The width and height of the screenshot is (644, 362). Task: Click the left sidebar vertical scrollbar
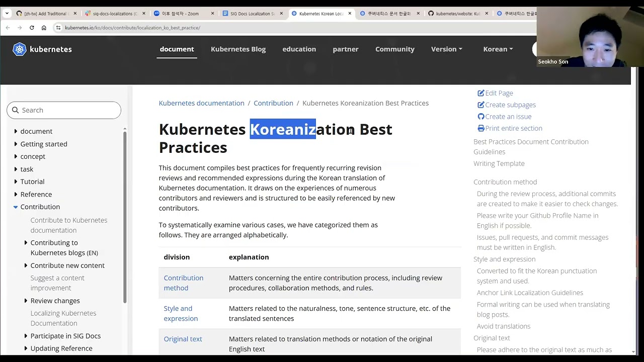(x=125, y=216)
